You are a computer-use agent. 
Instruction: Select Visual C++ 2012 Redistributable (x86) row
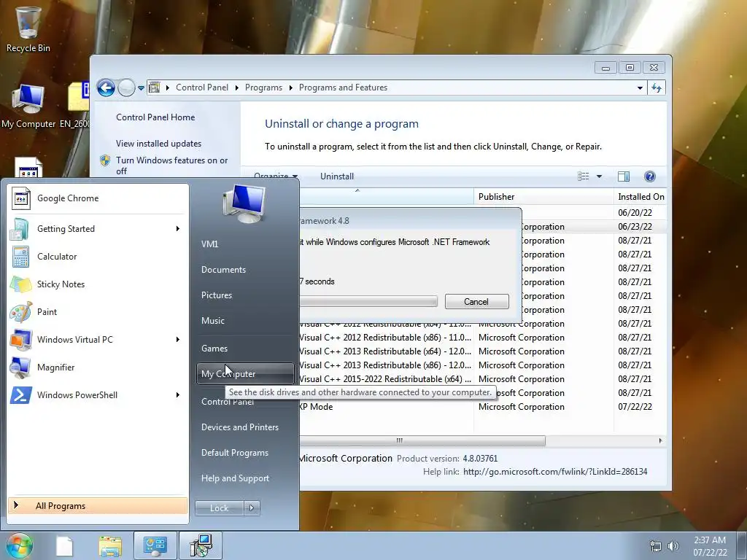tap(481, 338)
